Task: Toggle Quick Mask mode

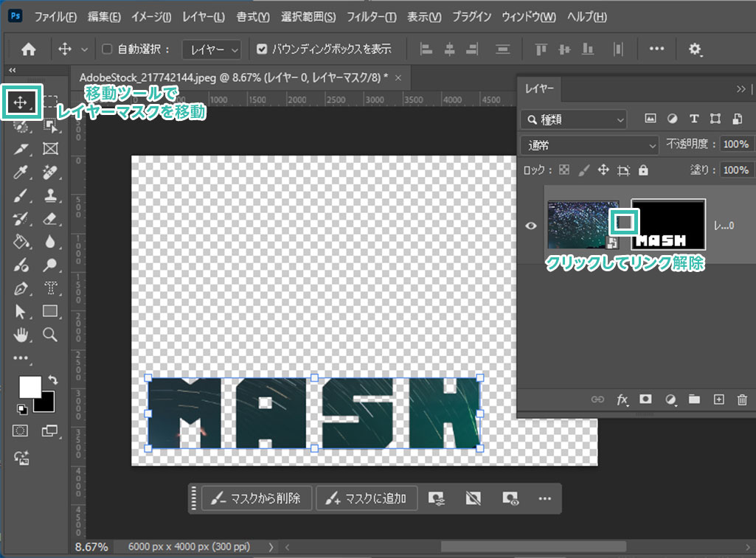Action: [x=20, y=430]
